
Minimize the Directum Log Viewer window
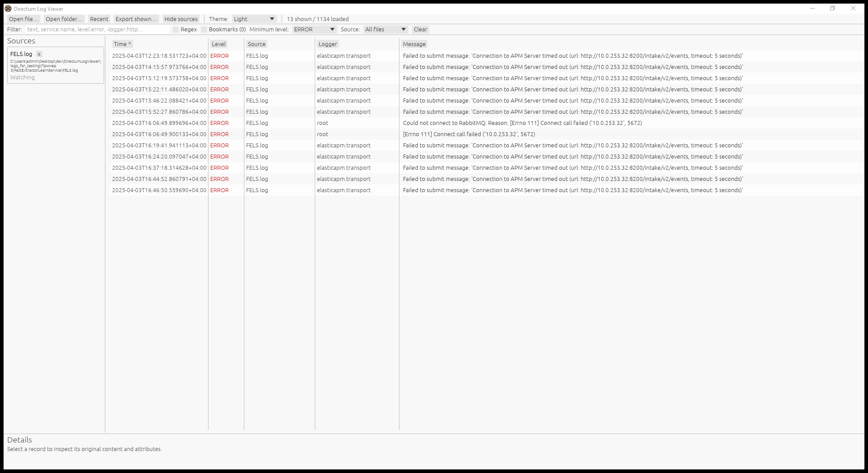(812, 9)
